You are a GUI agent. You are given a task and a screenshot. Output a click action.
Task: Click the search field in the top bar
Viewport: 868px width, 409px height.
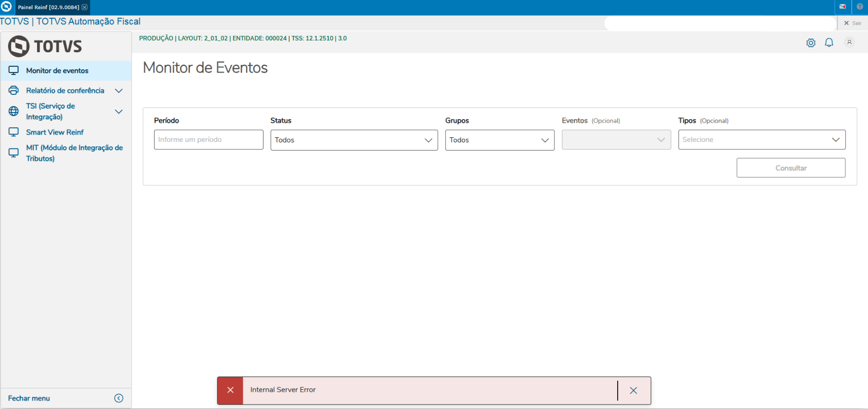[x=720, y=23]
